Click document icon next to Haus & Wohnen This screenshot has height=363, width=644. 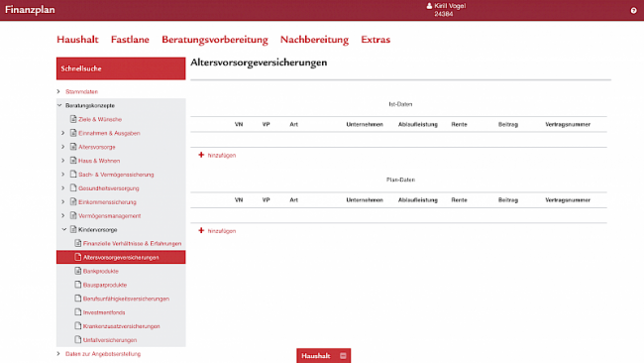pos(73,161)
